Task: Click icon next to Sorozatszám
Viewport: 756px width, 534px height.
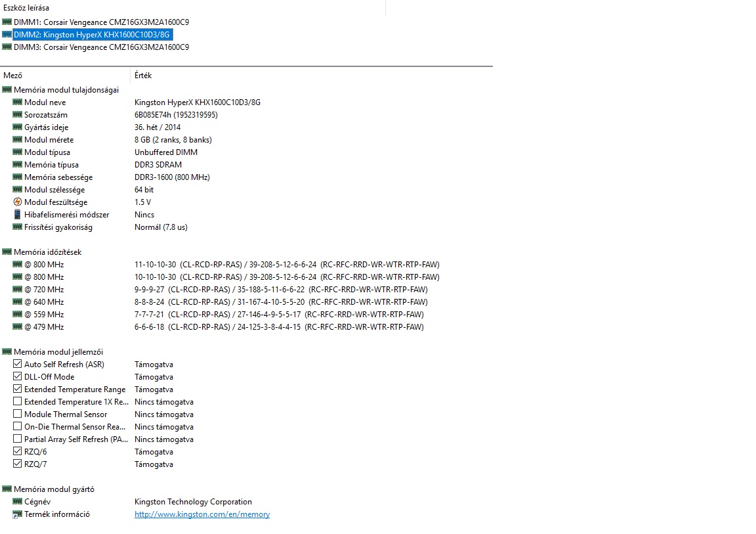Action: coord(17,115)
